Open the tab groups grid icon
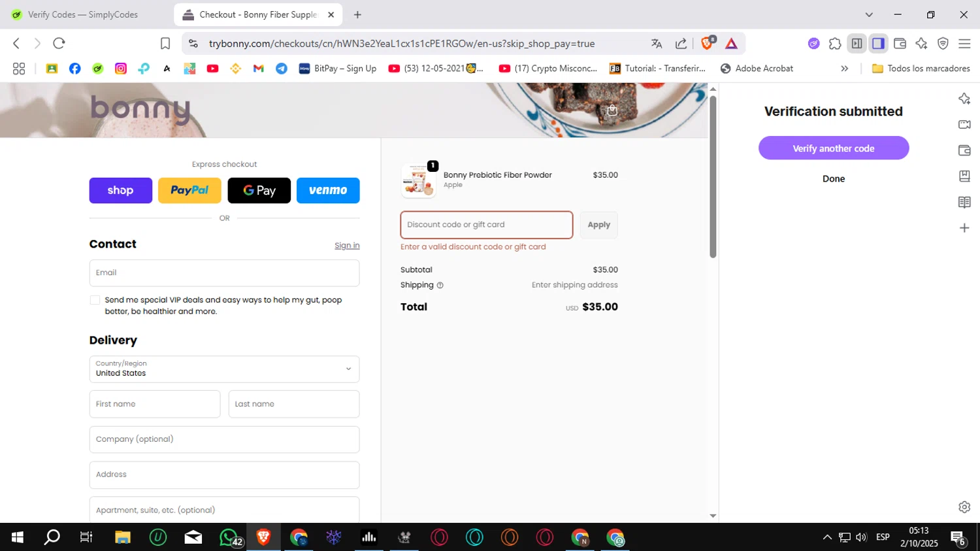The height and width of the screenshot is (551, 980). click(x=19, y=68)
